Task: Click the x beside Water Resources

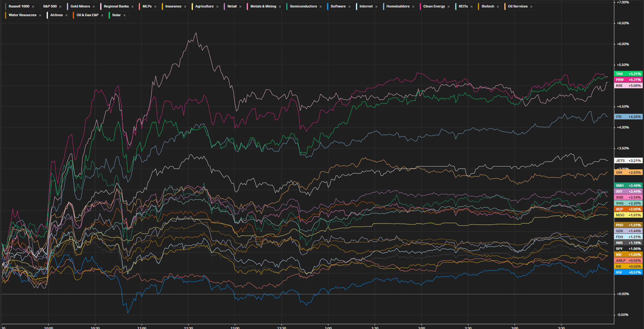Action: [x=40, y=15]
